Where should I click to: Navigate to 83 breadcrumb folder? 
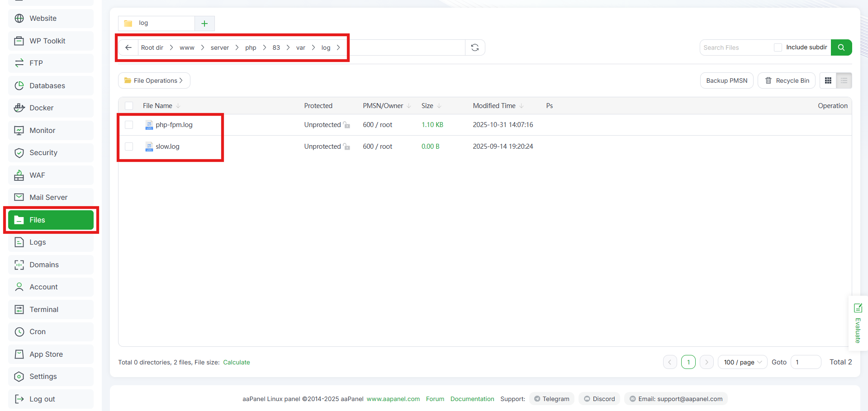(276, 47)
